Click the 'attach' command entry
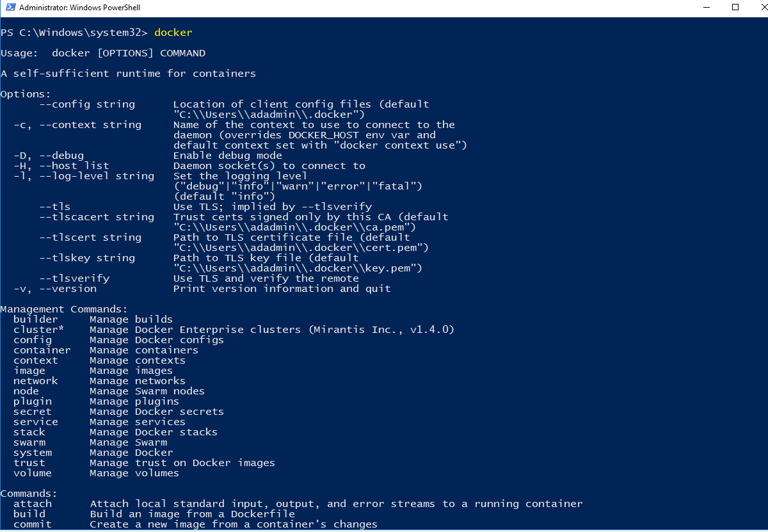Screen dimensions: 768x532 click(x=33, y=504)
